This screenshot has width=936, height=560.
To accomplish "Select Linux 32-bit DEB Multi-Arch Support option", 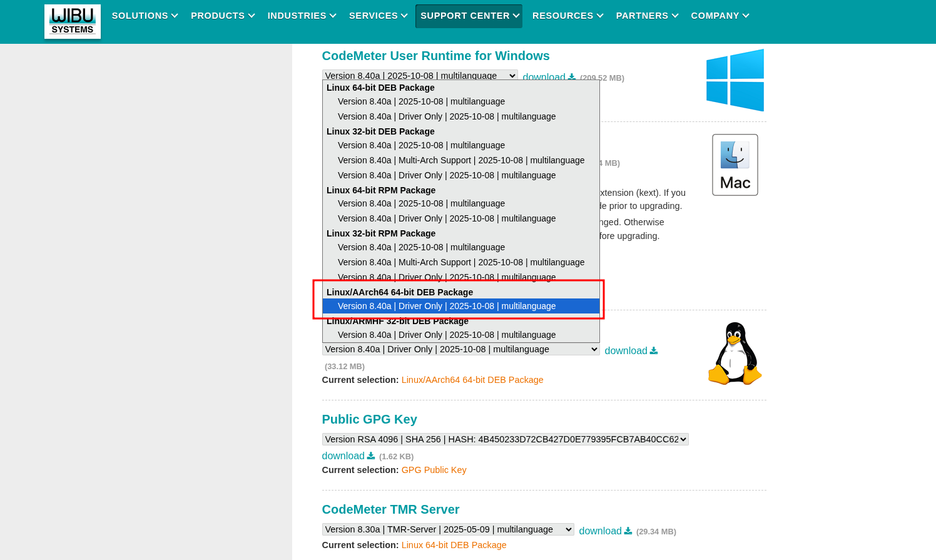I will 460,160.
